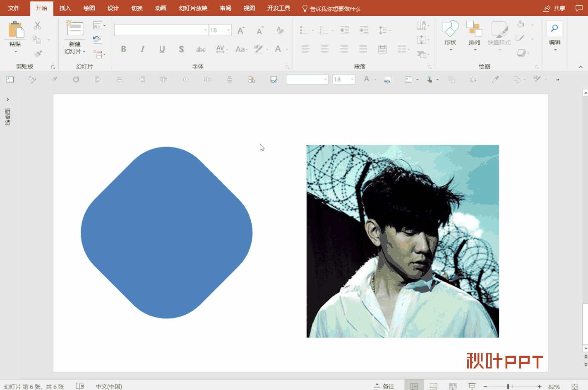The image size is (588, 390).
Task: Click rotate icon in quick toolbar
Action: pos(76,79)
